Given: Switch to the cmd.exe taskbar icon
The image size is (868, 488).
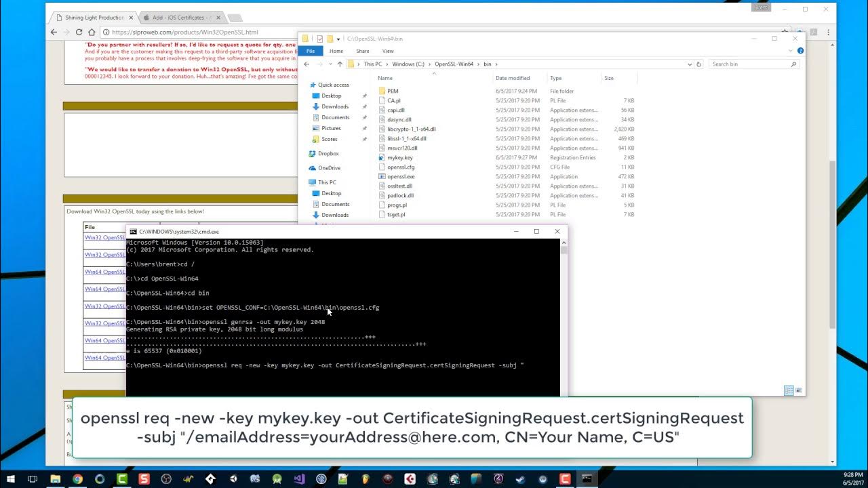Looking at the screenshot, I should (x=587, y=479).
